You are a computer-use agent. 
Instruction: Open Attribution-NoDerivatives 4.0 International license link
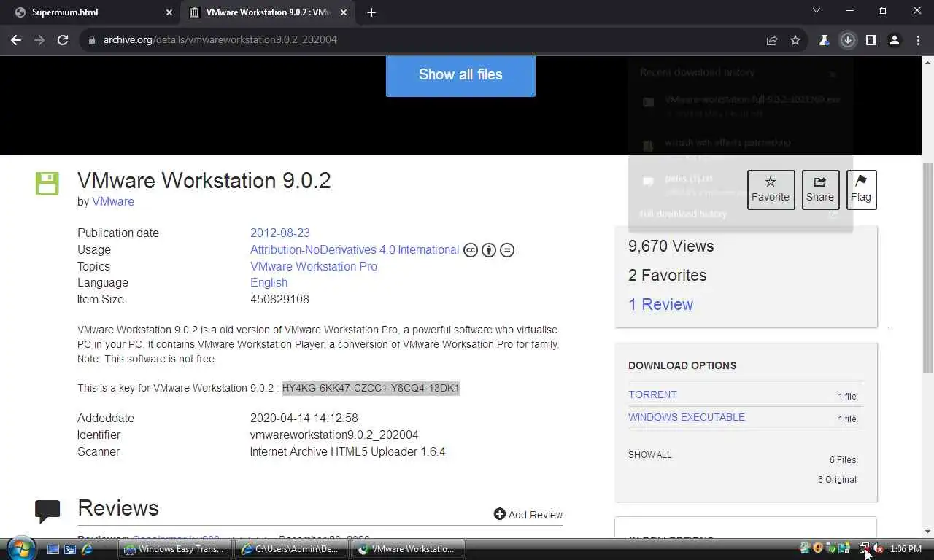coord(355,249)
